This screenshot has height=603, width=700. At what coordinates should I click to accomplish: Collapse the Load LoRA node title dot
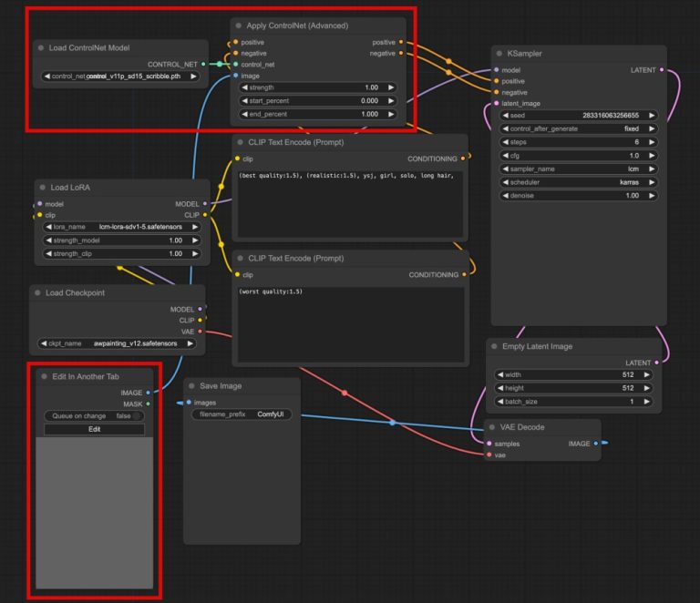point(43,188)
